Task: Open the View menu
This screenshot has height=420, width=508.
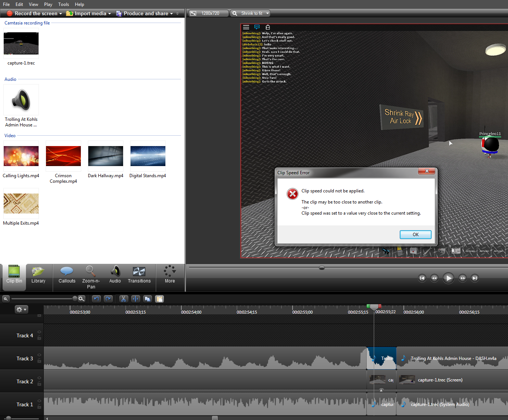Action: [33, 4]
